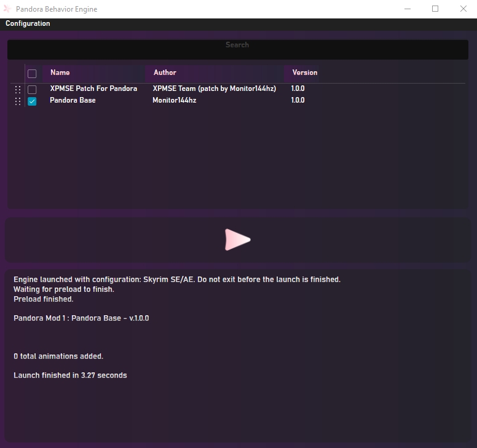Viewport: 477px width, 448px height.
Task: Maximize the Pandora Behavior Engine window
Action: click(x=435, y=9)
